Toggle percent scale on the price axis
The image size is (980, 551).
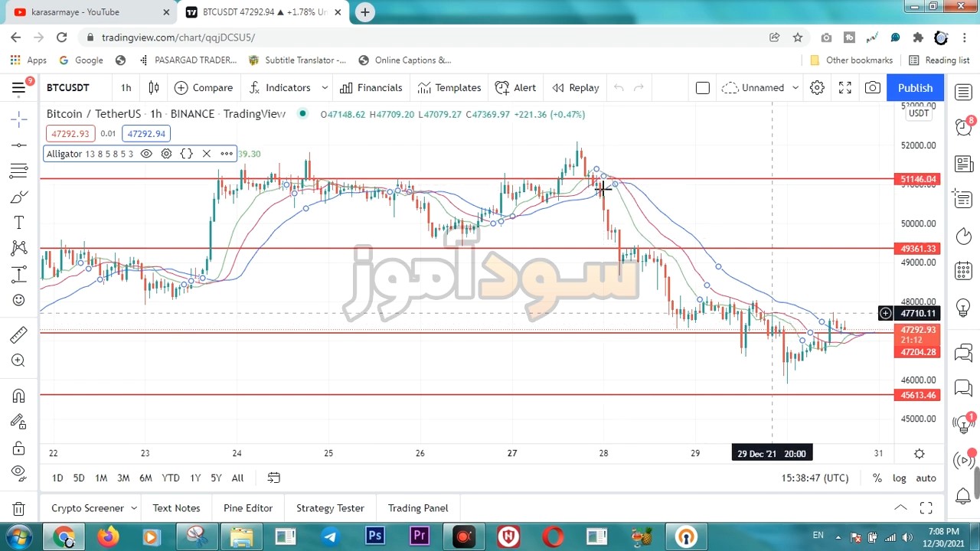tap(877, 478)
